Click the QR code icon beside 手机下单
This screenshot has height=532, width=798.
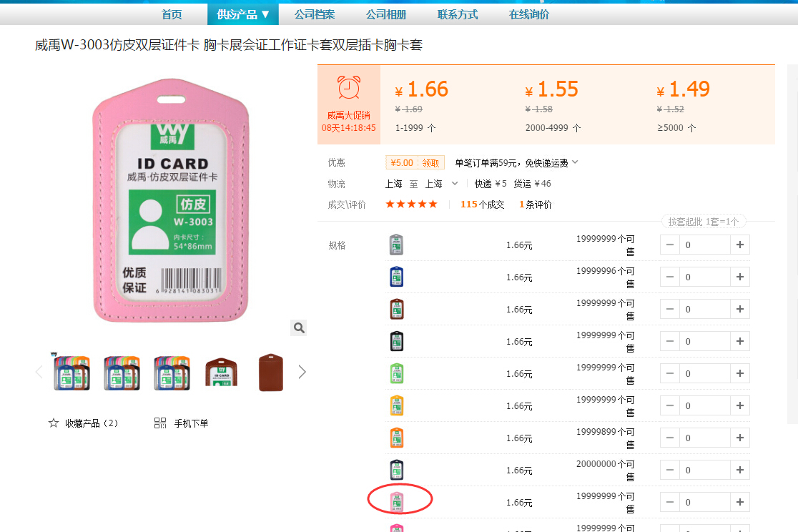tap(159, 423)
